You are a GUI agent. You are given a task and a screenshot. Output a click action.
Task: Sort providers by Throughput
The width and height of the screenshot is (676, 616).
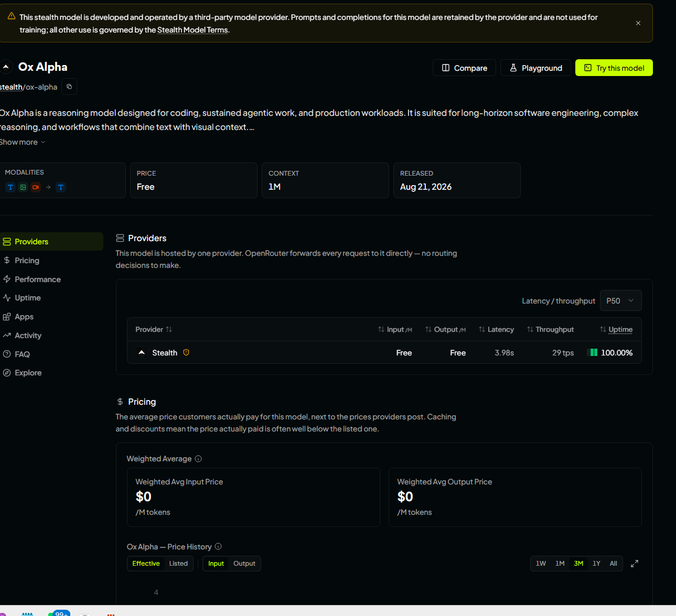(x=550, y=329)
